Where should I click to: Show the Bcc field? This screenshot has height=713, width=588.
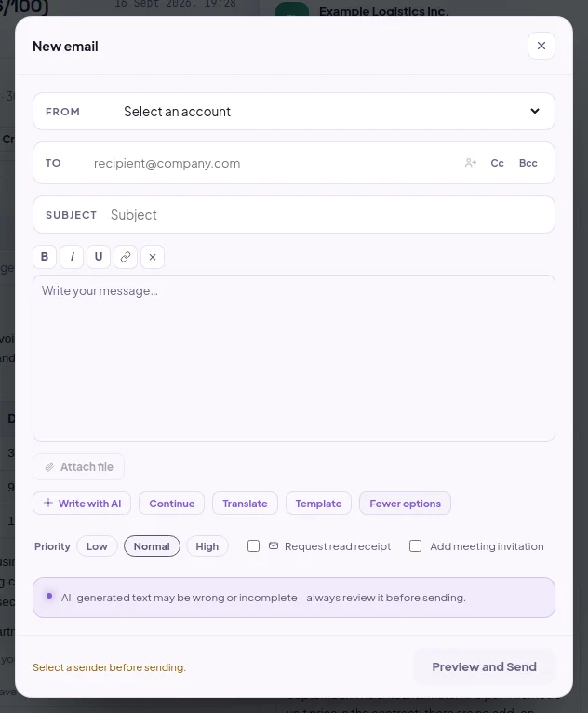pyautogui.click(x=528, y=163)
